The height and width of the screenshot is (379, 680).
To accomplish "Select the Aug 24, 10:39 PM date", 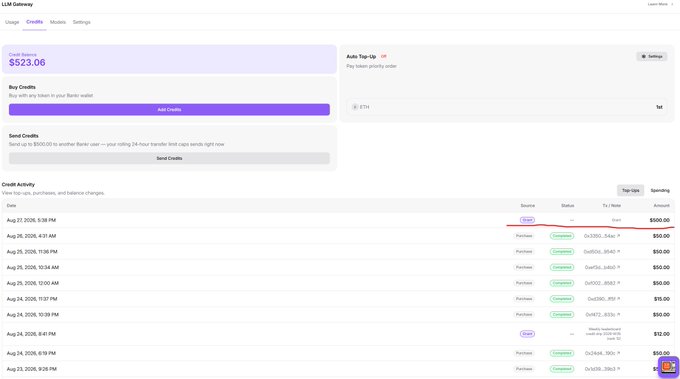I will 33,314.
